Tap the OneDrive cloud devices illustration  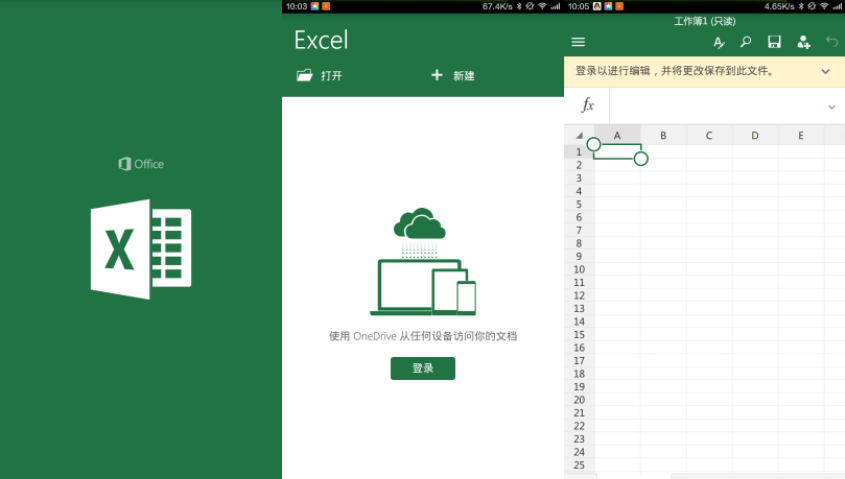(x=423, y=261)
